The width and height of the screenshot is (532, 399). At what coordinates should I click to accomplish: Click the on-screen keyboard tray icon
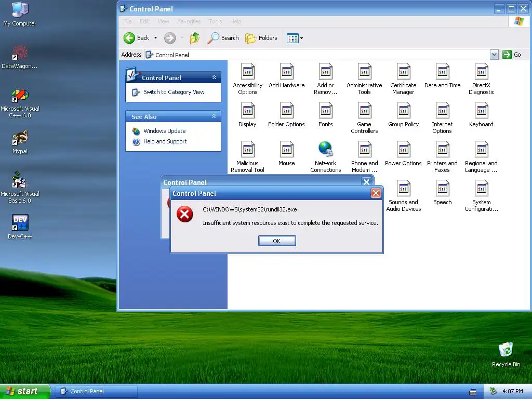point(472,392)
